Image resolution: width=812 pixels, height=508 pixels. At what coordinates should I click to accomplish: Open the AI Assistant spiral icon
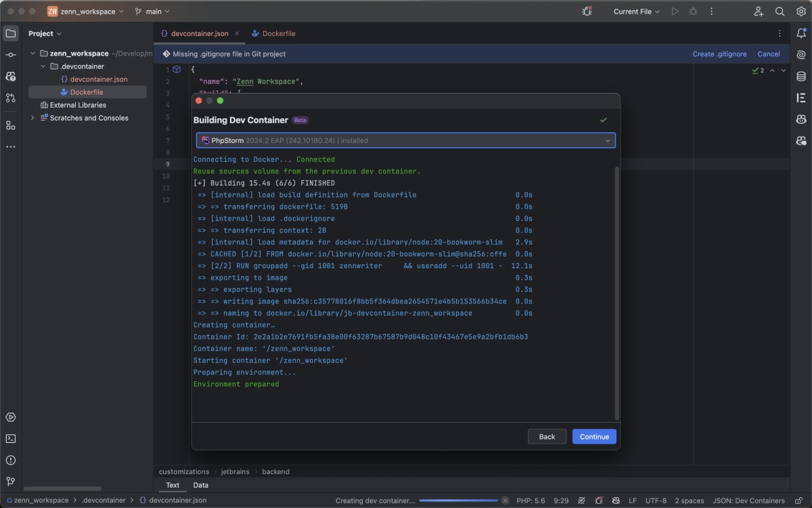click(x=801, y=55)
